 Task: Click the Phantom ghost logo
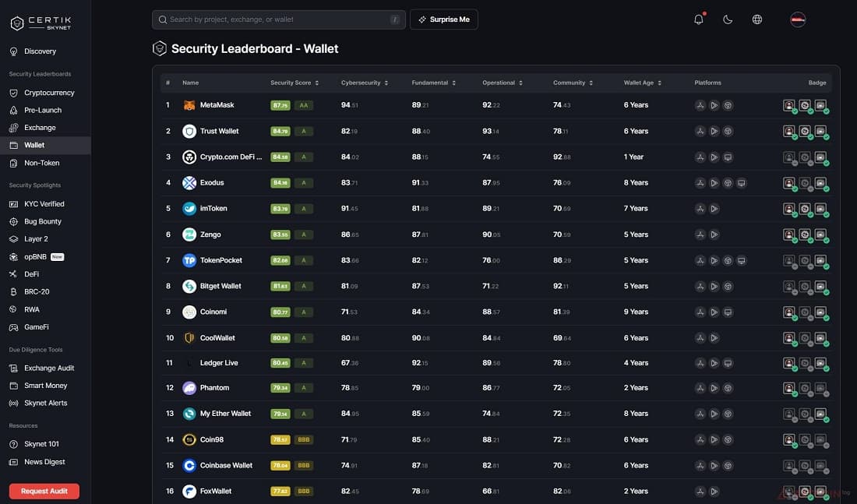[x=189, y=388]
